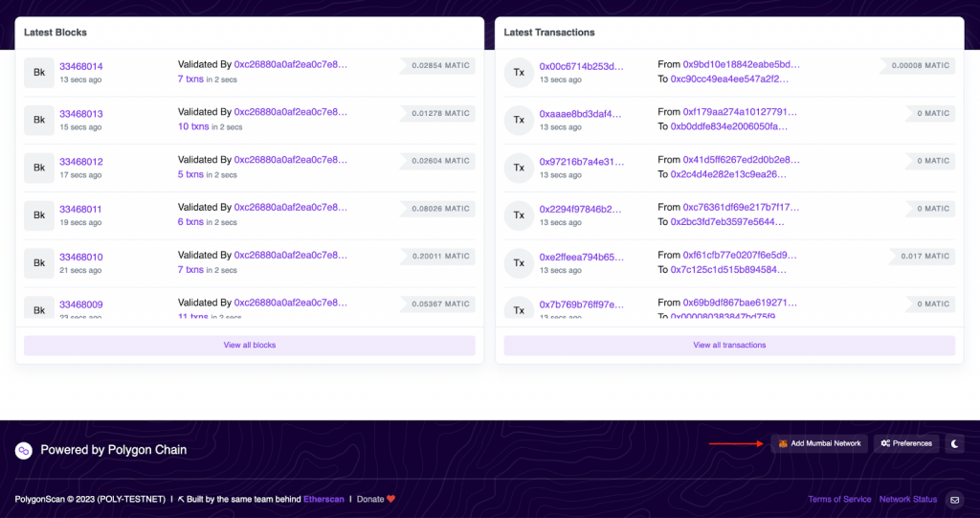Image resolution: width=980 pixels, height=518 pixels.
Task: Open sender address 0x9bd10e18842eabe5bd
Action: (742, 64)
